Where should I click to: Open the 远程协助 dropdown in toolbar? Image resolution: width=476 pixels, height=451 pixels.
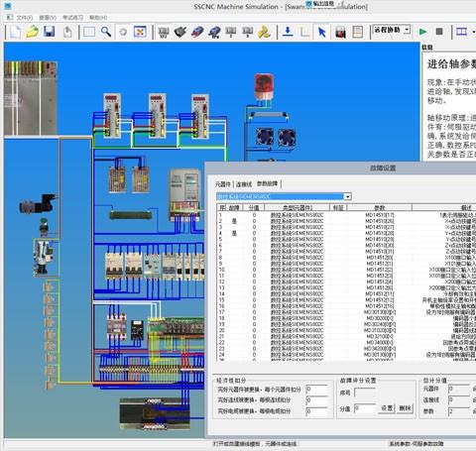392,30
